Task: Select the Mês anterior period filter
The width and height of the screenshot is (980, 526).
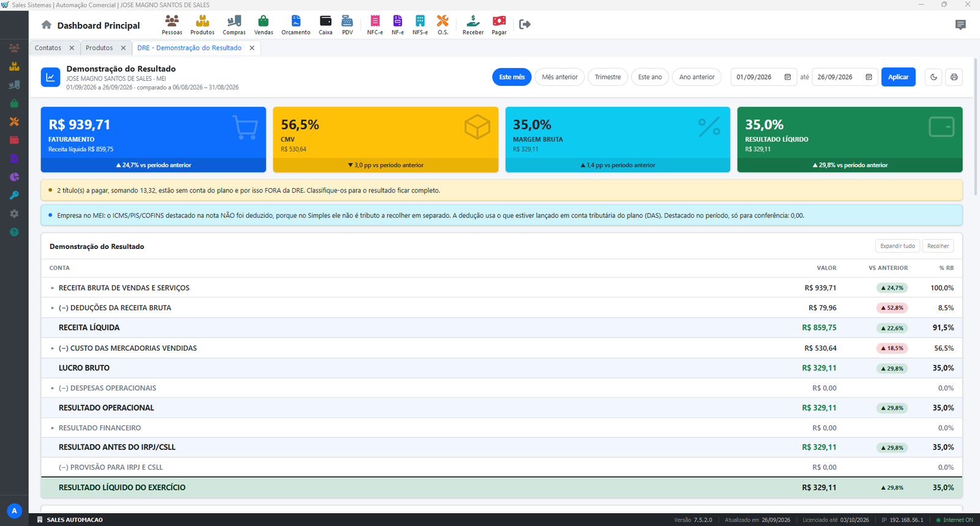Action: coord(560,77)
